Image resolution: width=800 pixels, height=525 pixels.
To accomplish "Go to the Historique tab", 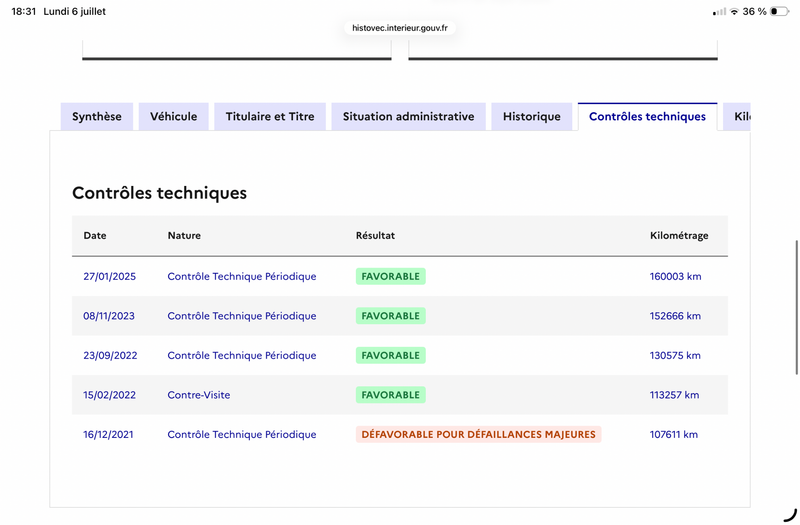I will pos(532,116).
